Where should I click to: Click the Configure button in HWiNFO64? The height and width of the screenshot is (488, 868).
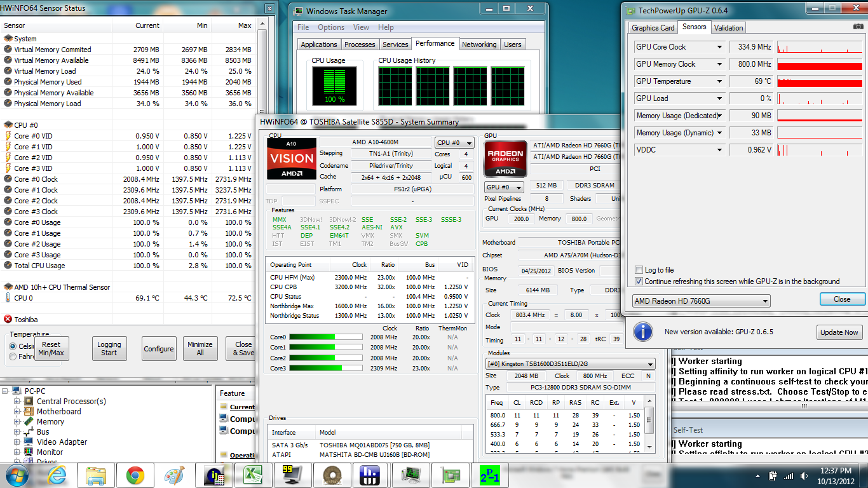[159, 349]
